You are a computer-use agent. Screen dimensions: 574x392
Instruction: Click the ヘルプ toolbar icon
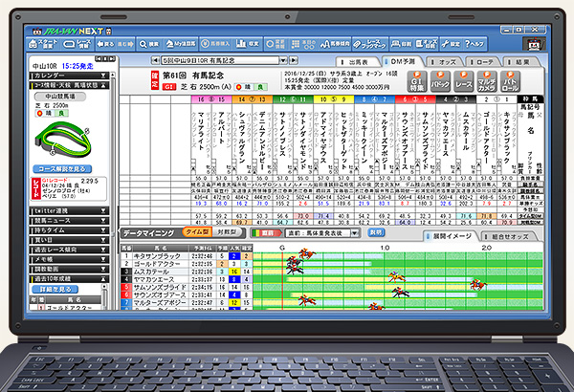tap(477, 44)
